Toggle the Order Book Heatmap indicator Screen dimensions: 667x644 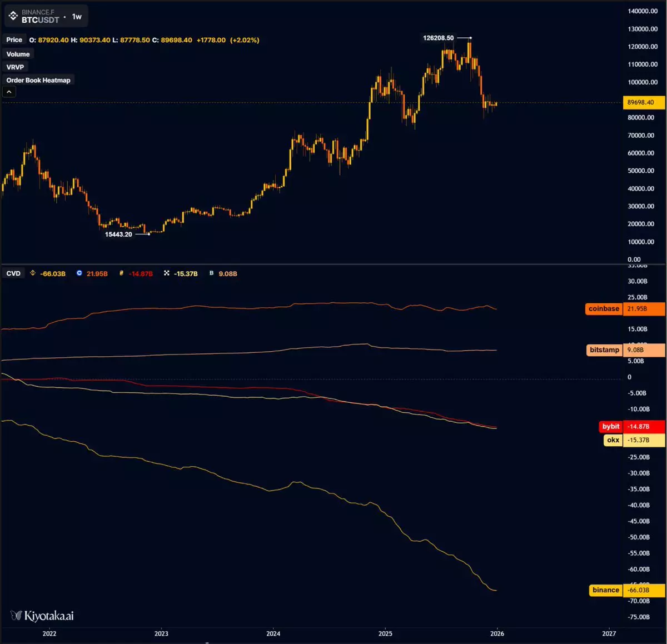click(x=38, y=81)
